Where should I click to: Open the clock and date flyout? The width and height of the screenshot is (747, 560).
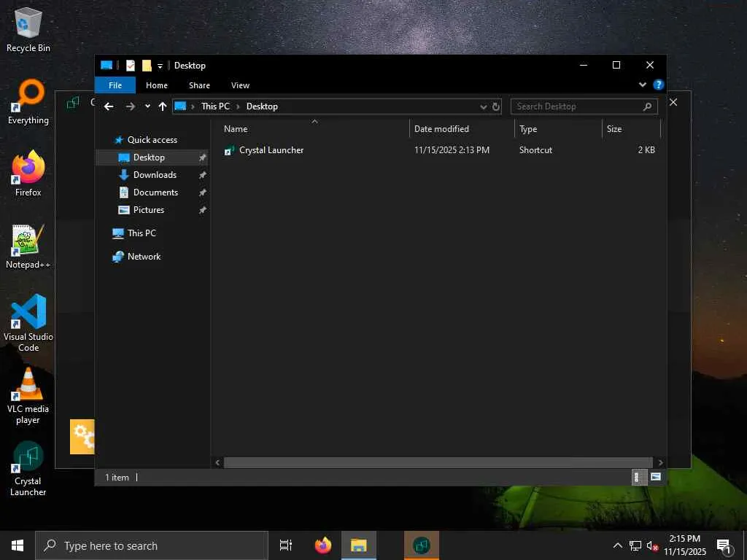(685, 545)
